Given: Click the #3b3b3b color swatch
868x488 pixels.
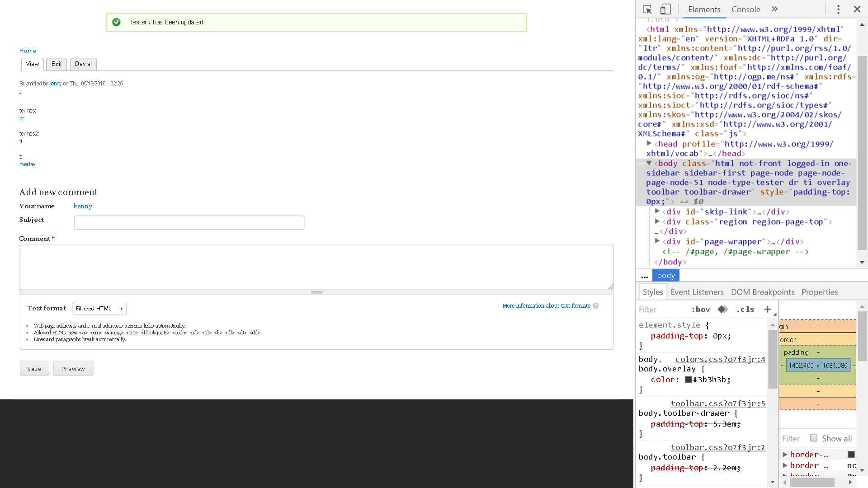Looking at the screenshot, I should click(x=688, y=380).
